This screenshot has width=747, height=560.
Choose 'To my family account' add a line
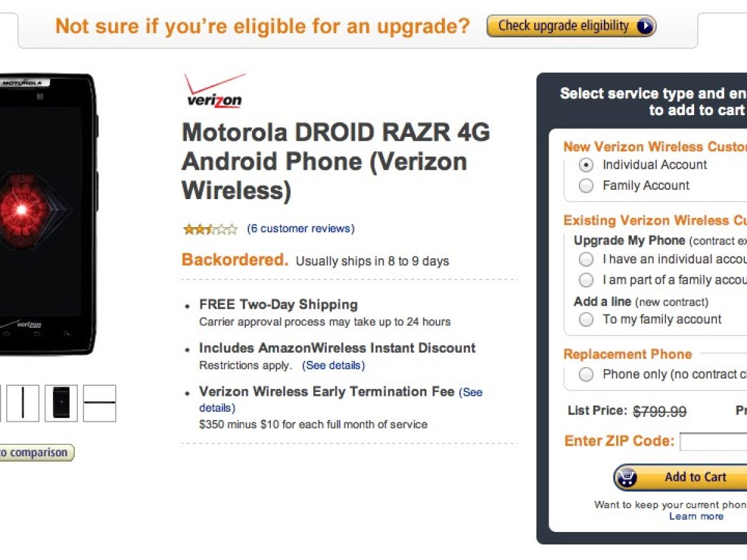586,320
